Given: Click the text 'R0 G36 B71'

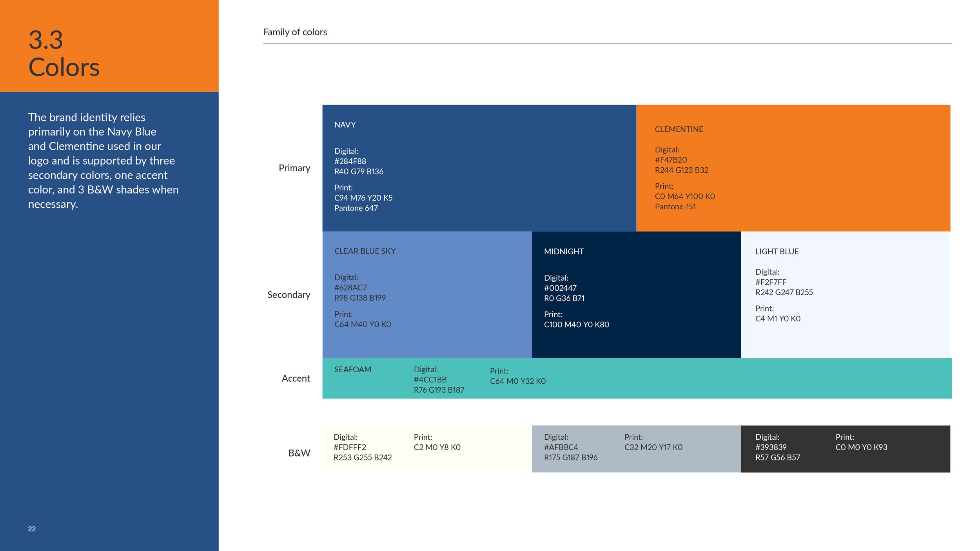Looking at the screenshot, I should pos(564,298).
